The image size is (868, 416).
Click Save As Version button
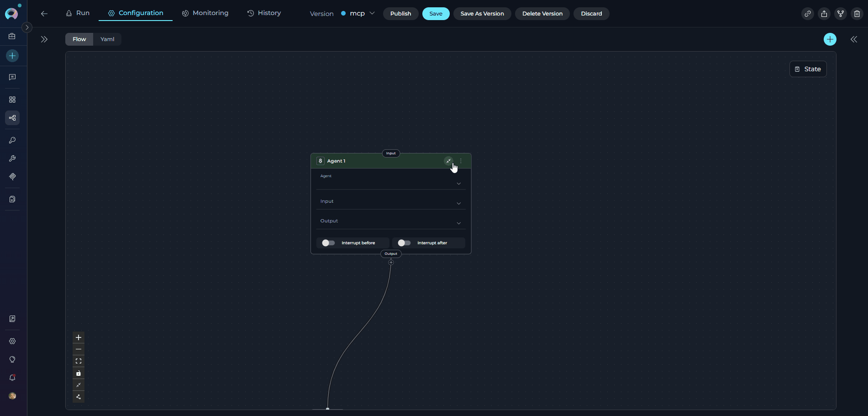click(x=482, y=14)
